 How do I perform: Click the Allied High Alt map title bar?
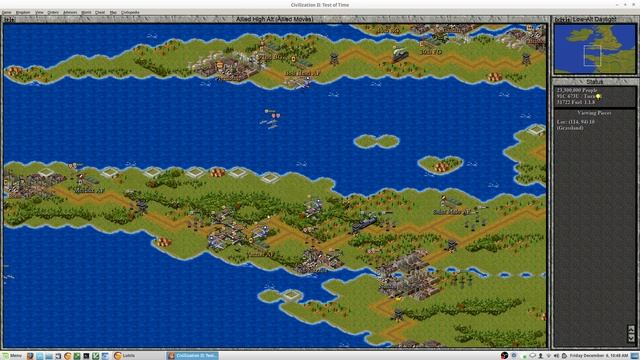274,19
